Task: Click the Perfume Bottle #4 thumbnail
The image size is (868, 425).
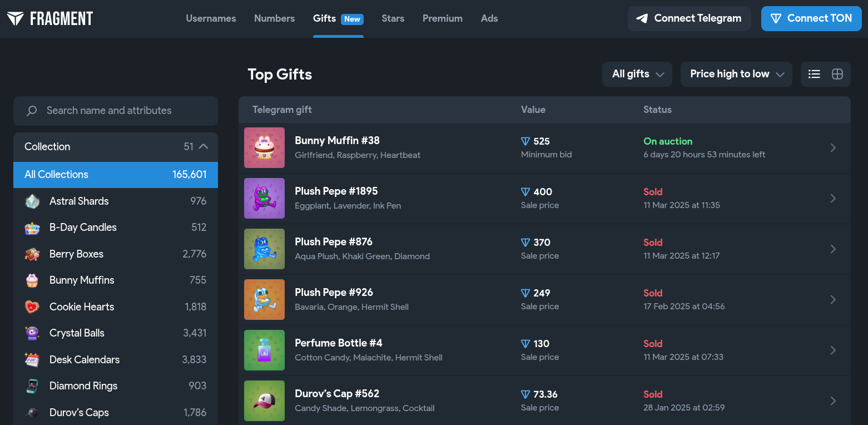Action: coord(264,350)
